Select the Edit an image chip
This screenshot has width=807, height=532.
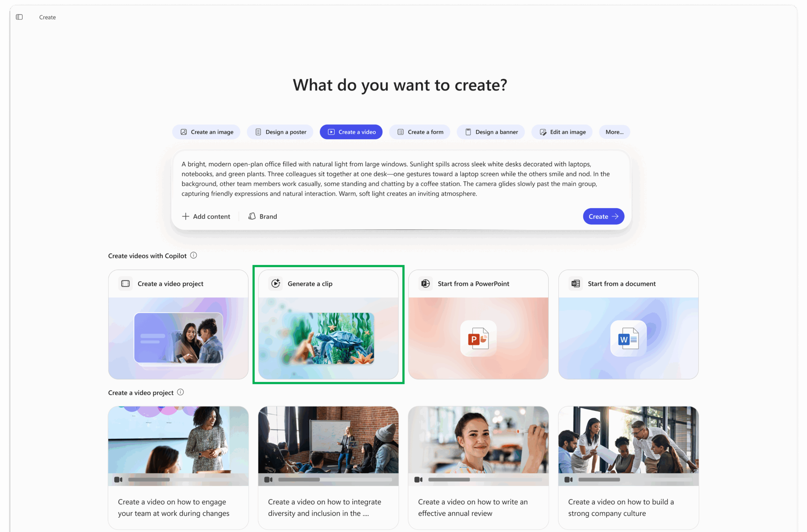click(x=562, y=132)
